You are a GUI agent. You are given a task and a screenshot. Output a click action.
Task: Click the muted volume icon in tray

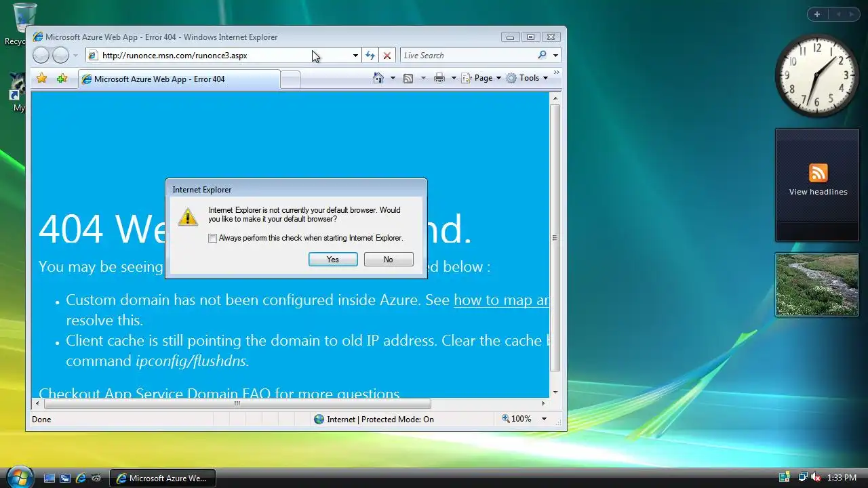(x=816, y=478)
